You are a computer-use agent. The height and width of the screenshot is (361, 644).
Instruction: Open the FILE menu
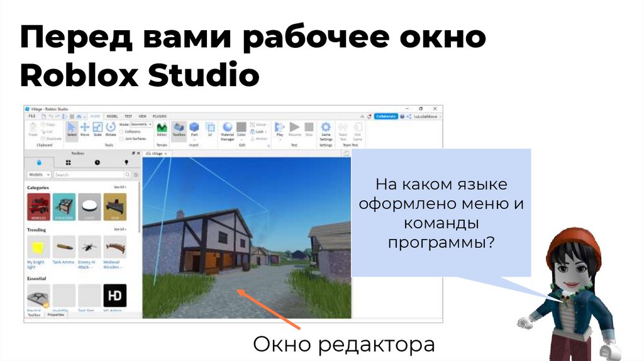tap(31, 116)
